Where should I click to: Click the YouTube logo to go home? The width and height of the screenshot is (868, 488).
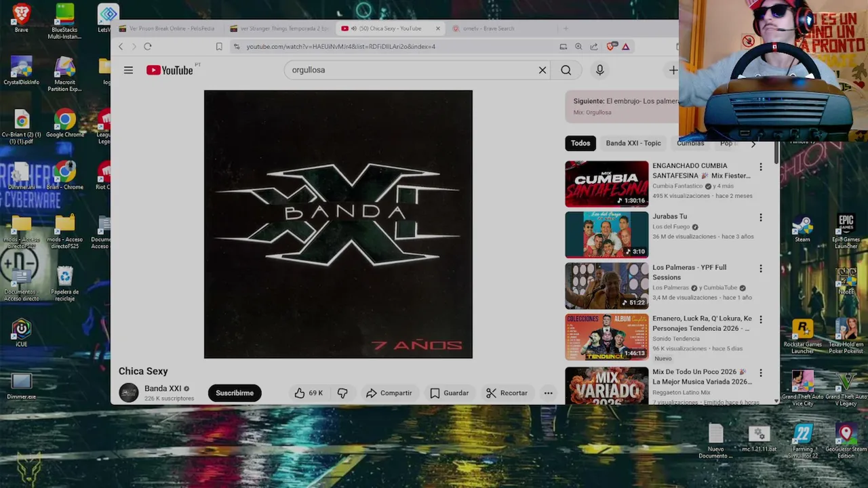click(170, 70)
